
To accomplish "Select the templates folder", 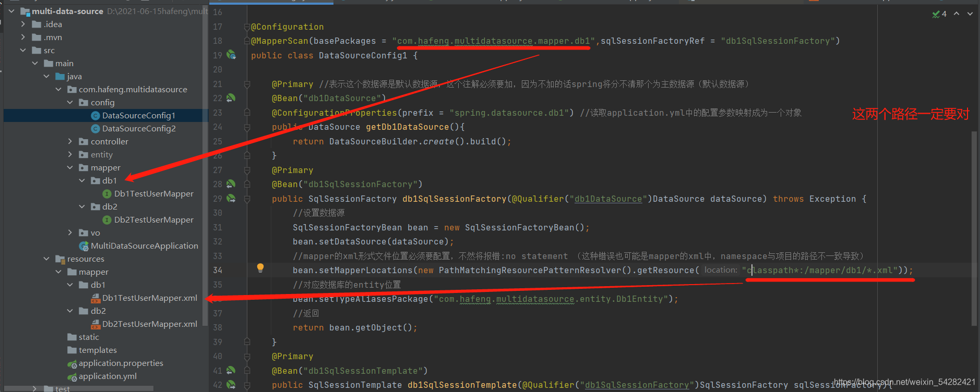I will (98, 350).
